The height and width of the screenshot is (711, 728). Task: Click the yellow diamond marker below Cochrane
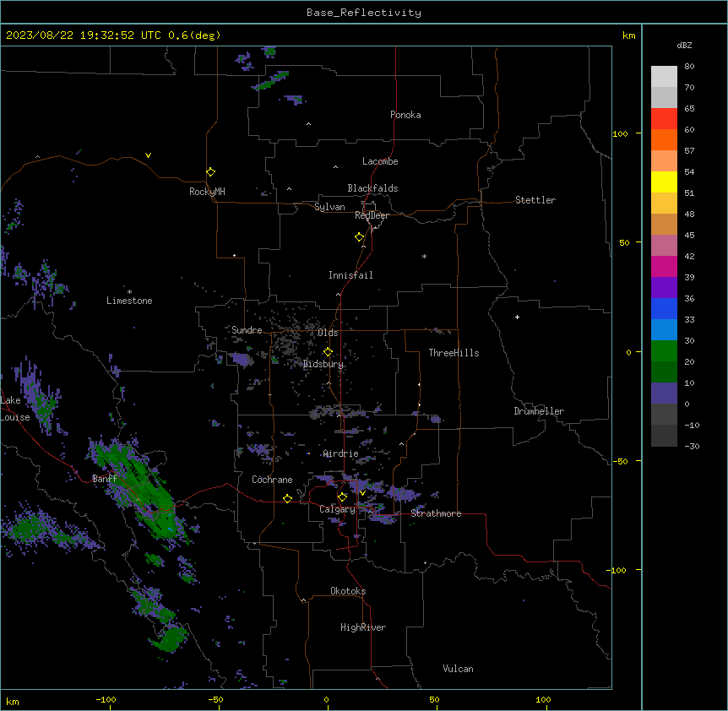(287, 498)
